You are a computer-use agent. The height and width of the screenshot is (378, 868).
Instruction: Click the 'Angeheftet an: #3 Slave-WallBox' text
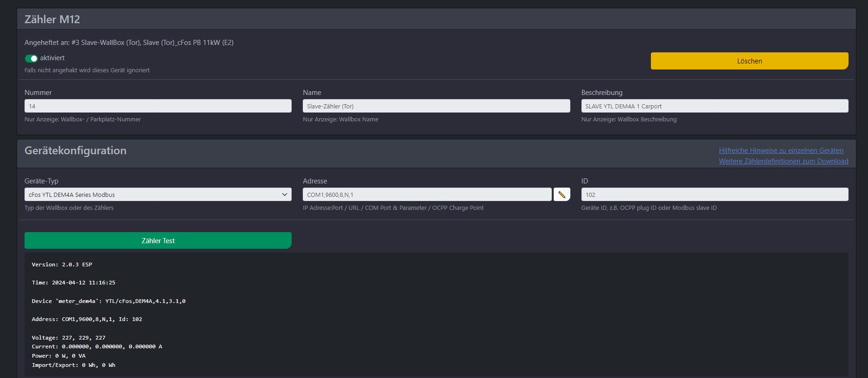point(129,43)
